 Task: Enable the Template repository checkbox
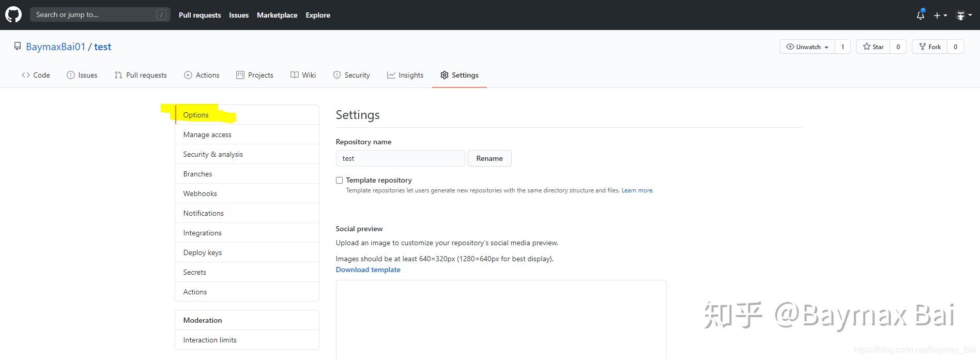(340, 180)
